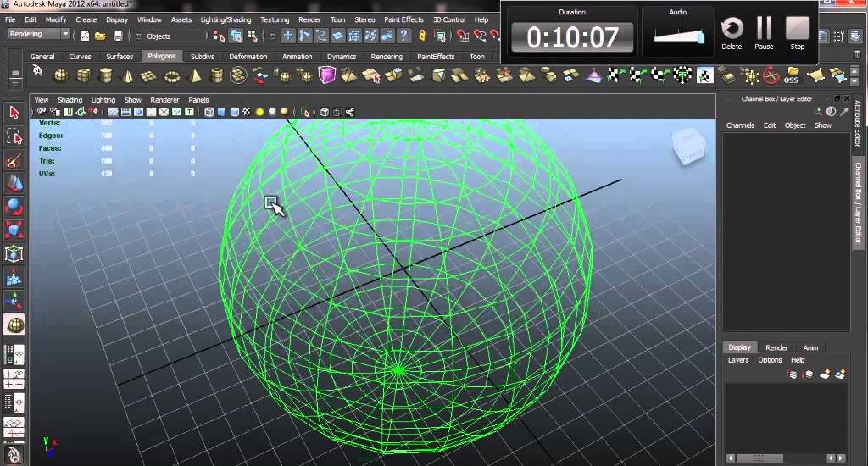Open the Rendering menu set dropdown
Viewport: 868px width, 466px height.
[39, 34]
